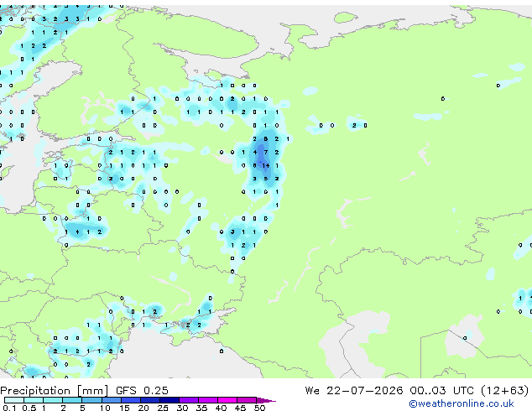Viewport: 532px width, 411px height.
Task: Click the 'Precipitation [mm]' title text
Action: tap(55, 391)
